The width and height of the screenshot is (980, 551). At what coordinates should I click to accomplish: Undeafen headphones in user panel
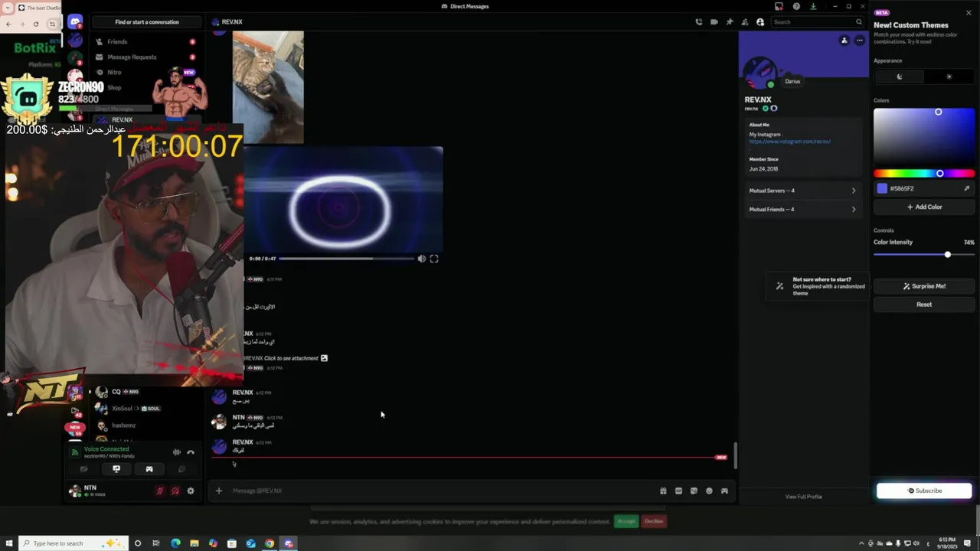pos(175,491)
